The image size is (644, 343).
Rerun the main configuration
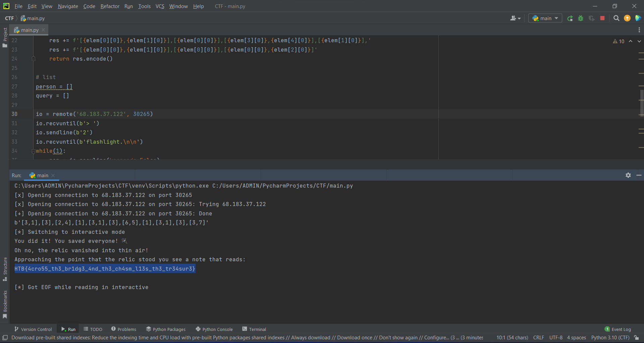pyautogui.click(x=570, y=18)
